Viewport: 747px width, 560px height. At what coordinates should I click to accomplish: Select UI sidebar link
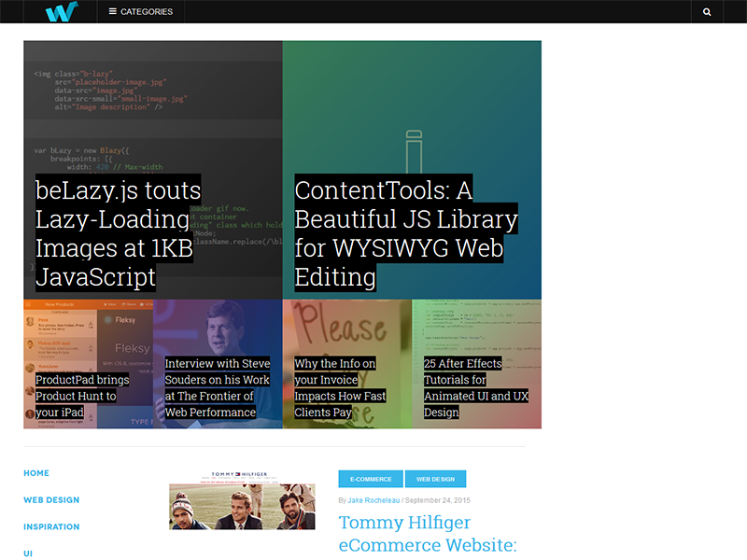point(28,553)
